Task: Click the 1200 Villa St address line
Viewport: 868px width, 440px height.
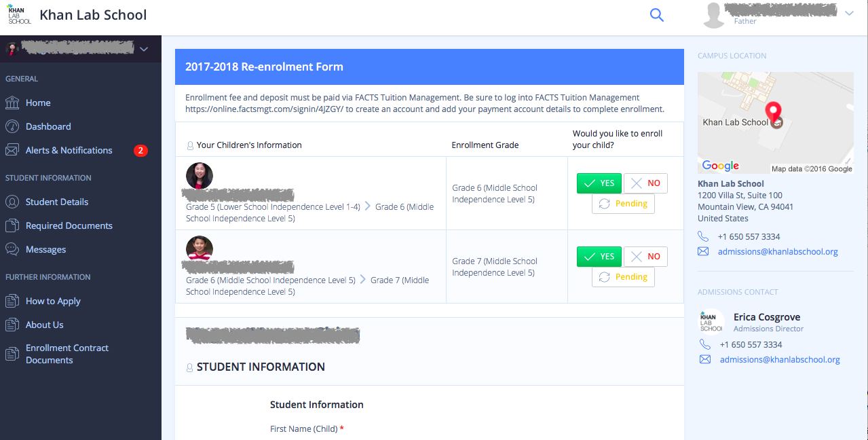Action: tap(740, 196)
